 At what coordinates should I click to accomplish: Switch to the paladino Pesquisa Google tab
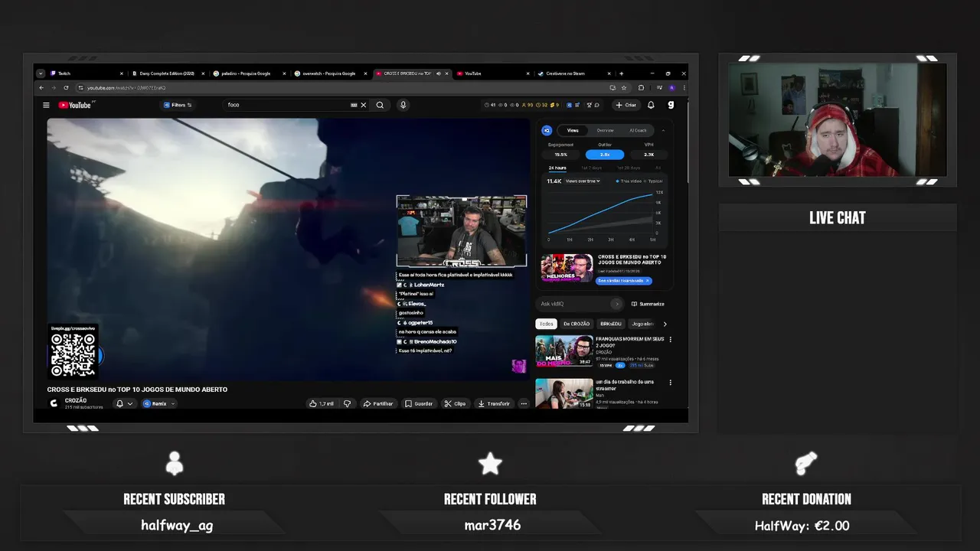(x=249, y=73)
